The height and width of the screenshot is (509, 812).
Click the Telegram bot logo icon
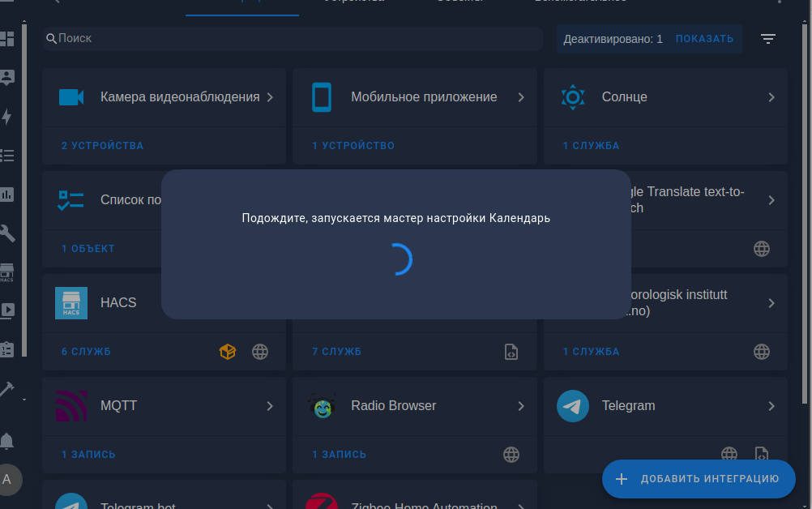coord(71,501)
